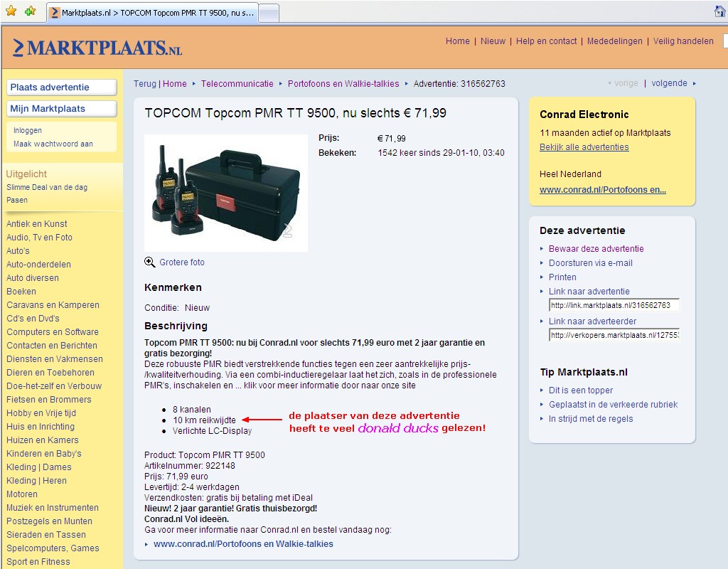Click Bewaar deze advertentie
Image resolution: width=728 pixels, height=569 pixels.
point(596,248)
